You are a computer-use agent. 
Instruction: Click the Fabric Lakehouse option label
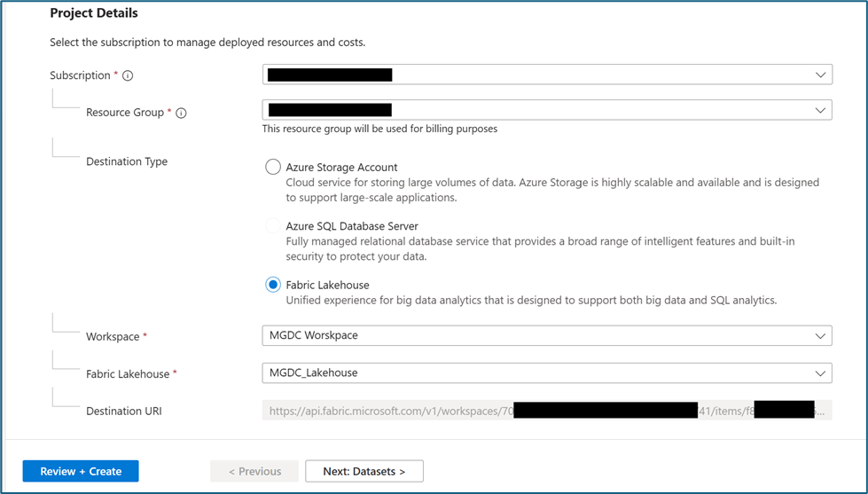point(328,286)
